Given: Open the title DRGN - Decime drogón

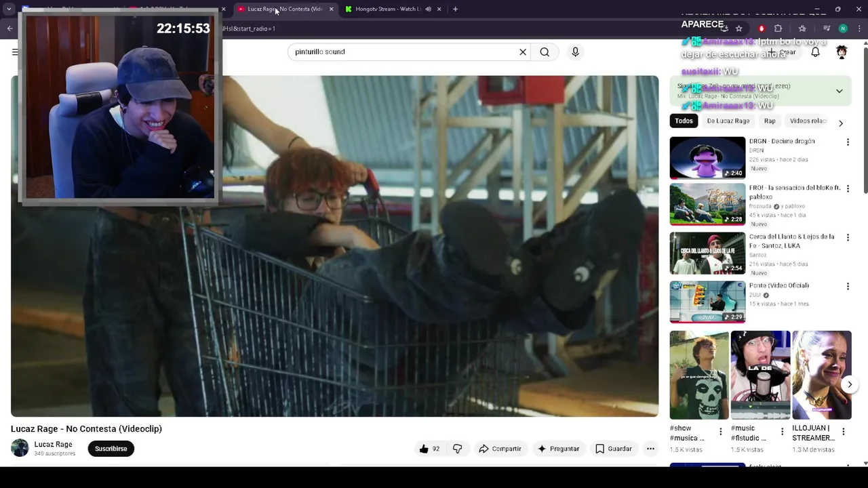Looking at the screenshot, I should click(x=782, y=141).
